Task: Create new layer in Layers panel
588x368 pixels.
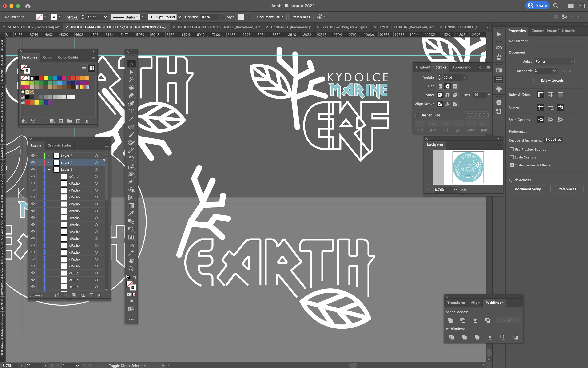Action: (91, 295)
